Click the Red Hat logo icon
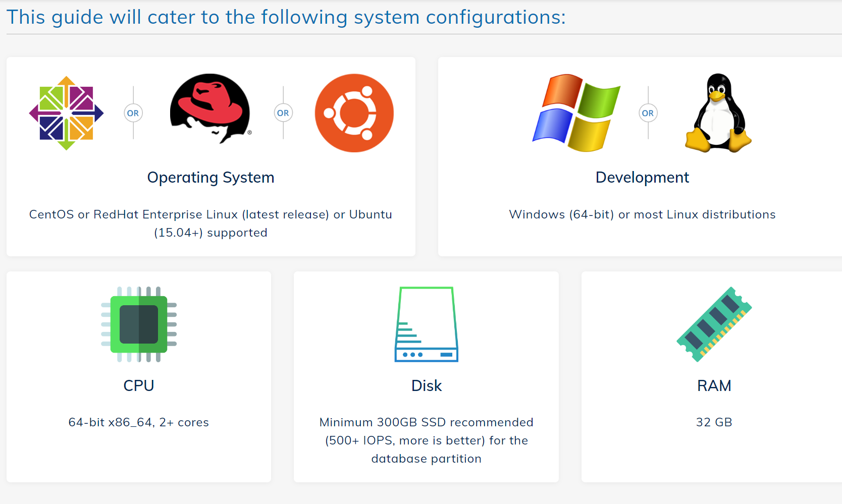Screen dimensions: 842x504 point(210,109)
